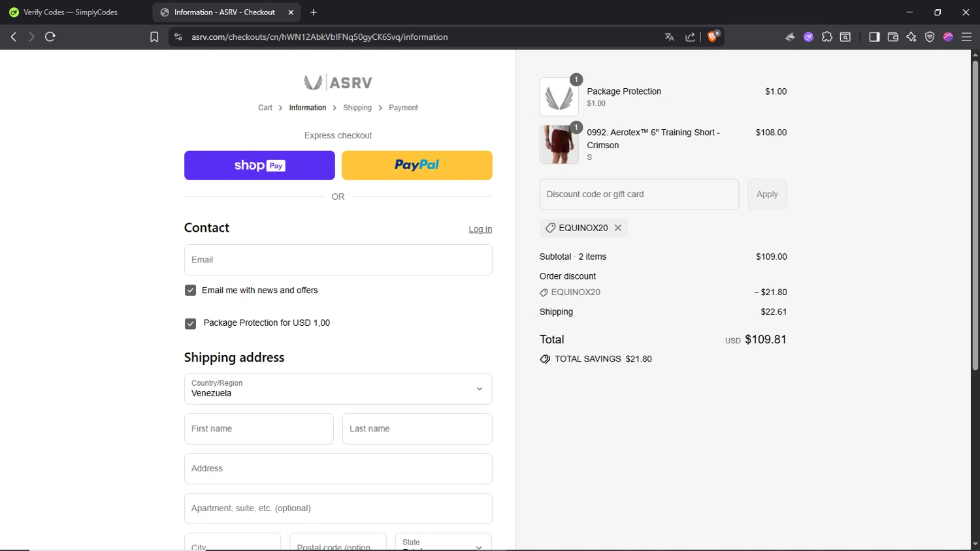Go back with the browser back arrow
The height and width of the screenshot is (551, 980).
[x=13, y=37]
